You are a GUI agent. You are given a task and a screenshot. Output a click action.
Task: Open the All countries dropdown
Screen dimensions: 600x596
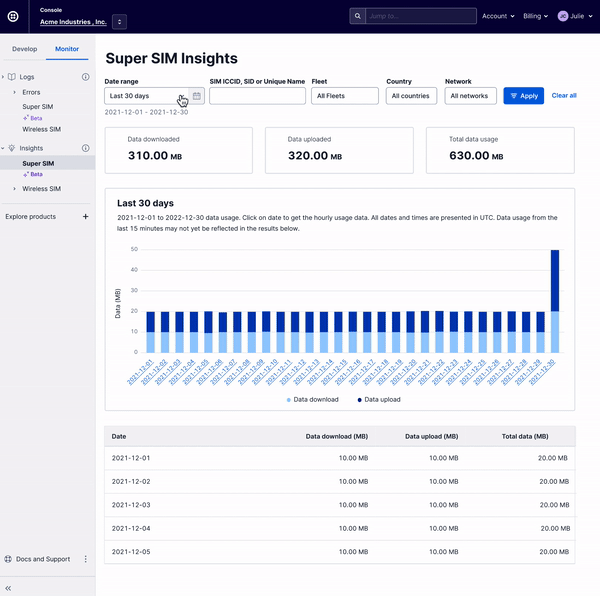(x=411, y=96)
